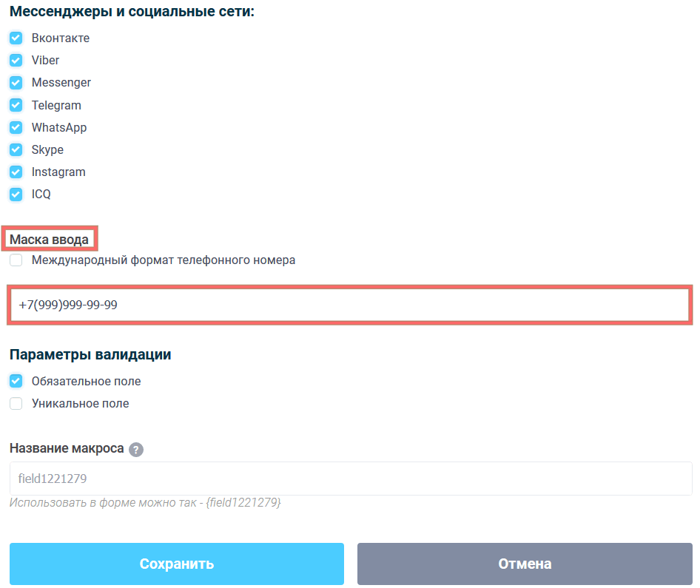Click the Параметры валидации section heading
The width and height of the screenshot is (700, 588).
(90, 354)
